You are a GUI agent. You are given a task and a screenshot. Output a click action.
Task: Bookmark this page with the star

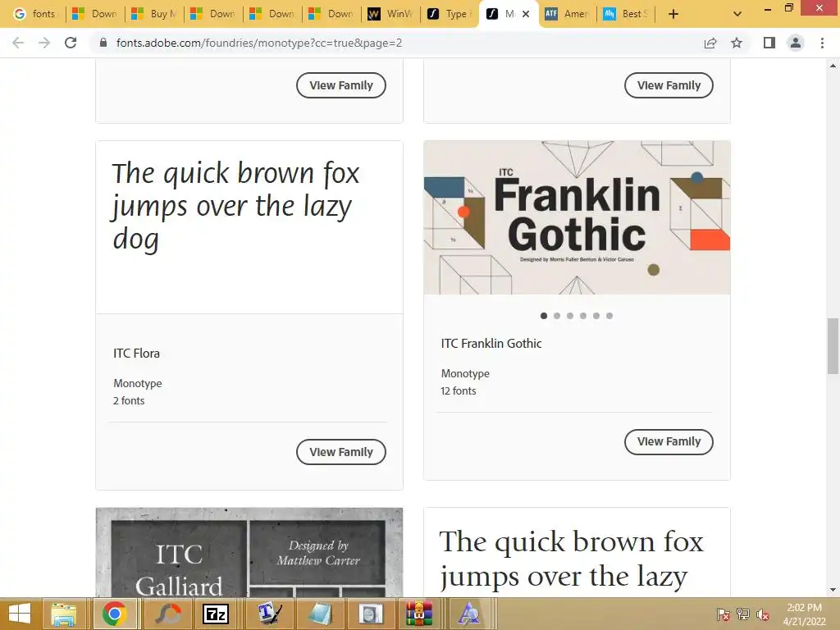pos(737,43)
